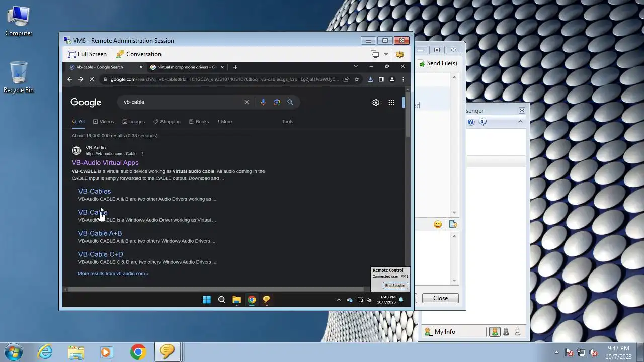Expand the display options dropdown arrow
The image size is (644, 362).
pyautogui.click(x=386, y=54)
